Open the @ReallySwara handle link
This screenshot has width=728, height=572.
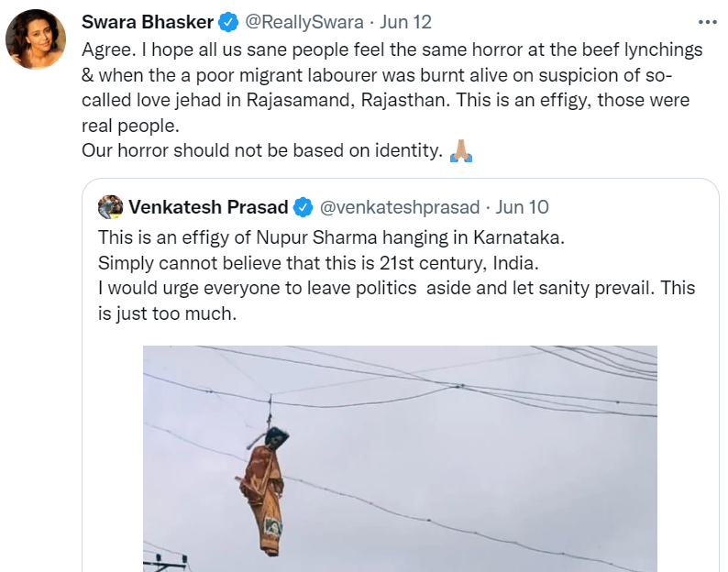click(x=301, y=22)
